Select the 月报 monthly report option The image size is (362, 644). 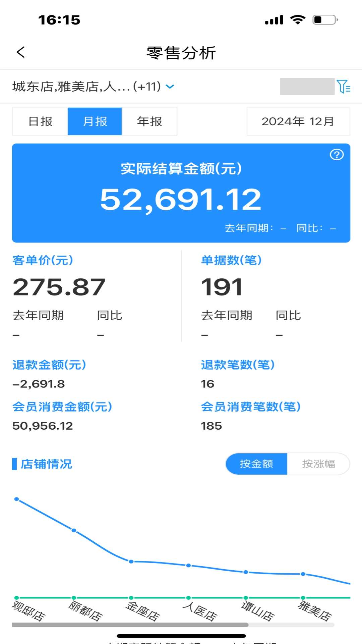pyautogui.click(x=95, y=121)
